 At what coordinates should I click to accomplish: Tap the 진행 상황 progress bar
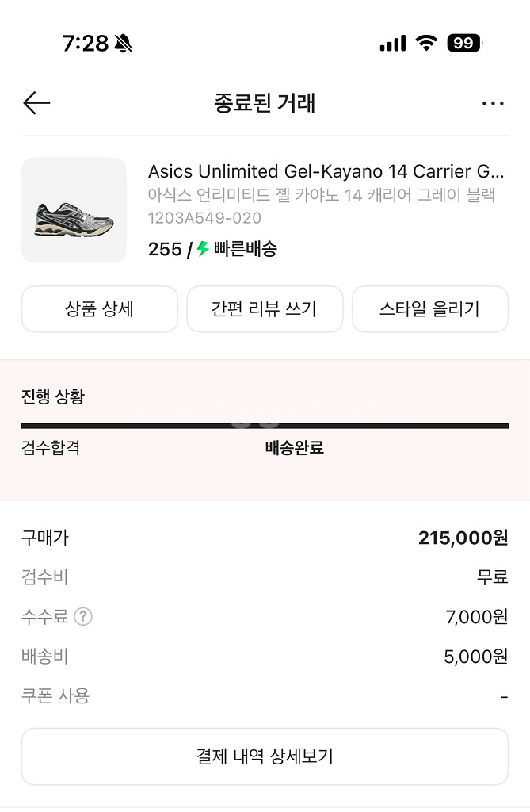coord(265,426)
